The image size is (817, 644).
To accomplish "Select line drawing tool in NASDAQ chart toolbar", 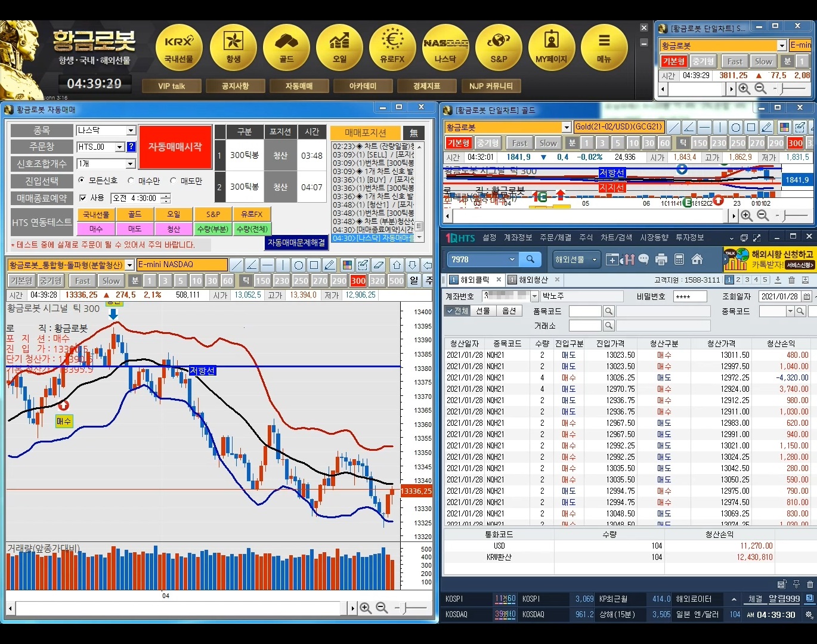I will 237,265.
